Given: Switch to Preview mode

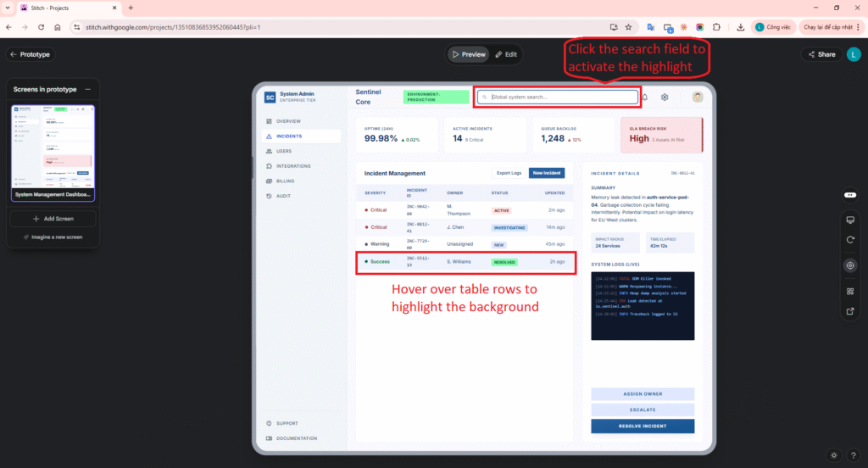Looking at the screenshot, I should coord(469,54).
